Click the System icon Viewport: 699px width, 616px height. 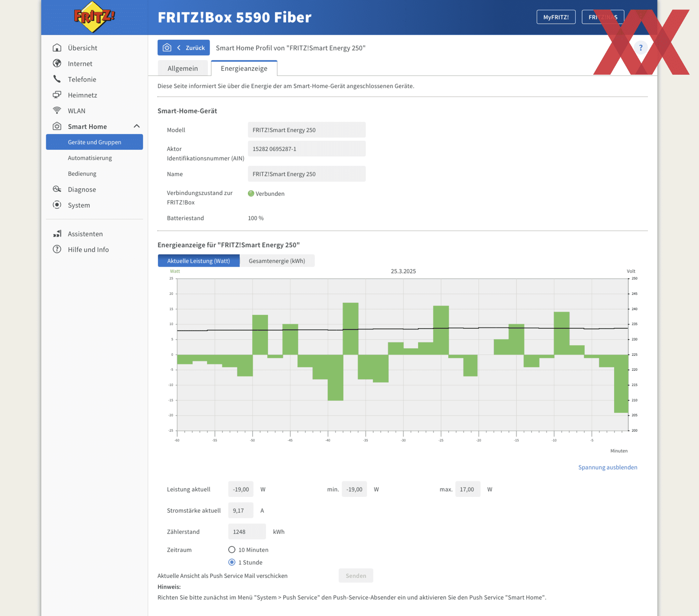point(57,205)
